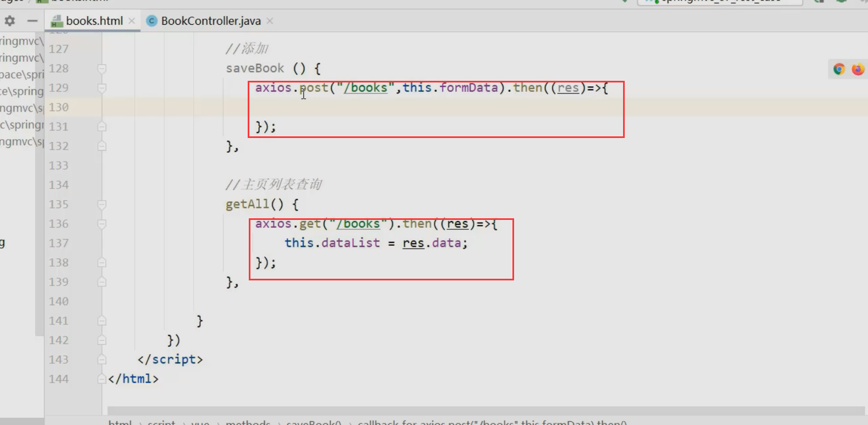This screenshot has width=868, height=425.
Task: Collapse saveBook fold marker at line 128
Action: [102, 69]
